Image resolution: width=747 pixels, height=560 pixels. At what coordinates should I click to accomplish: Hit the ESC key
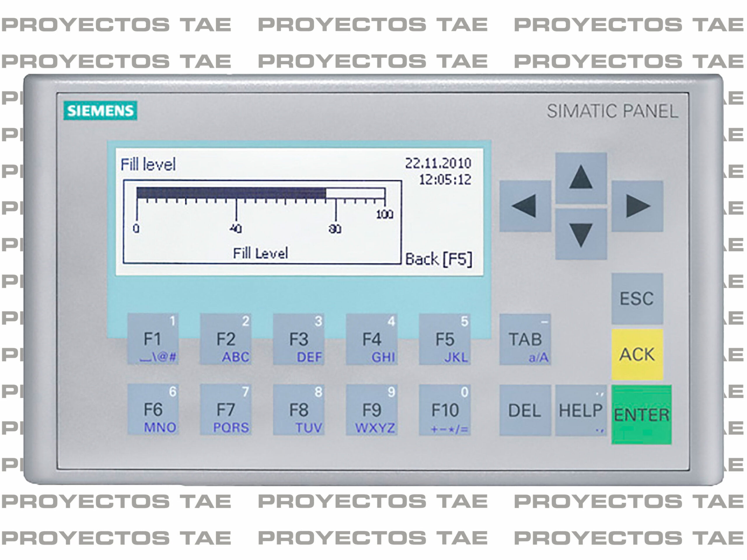coord(637,299)
